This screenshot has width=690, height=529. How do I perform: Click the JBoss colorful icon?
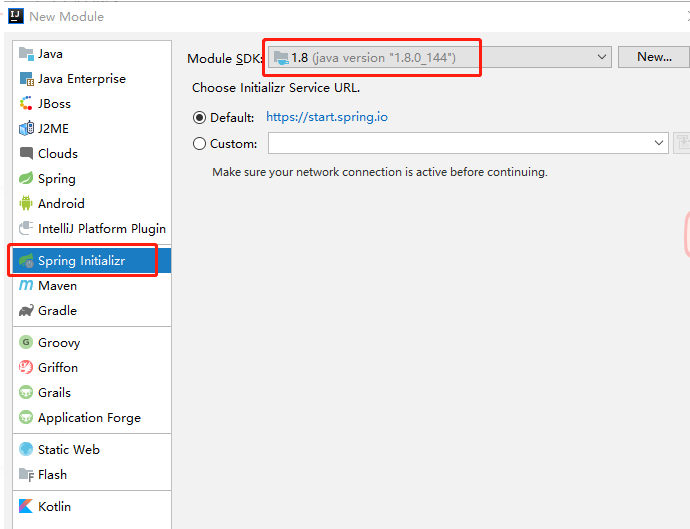click(x=26, y=104)
